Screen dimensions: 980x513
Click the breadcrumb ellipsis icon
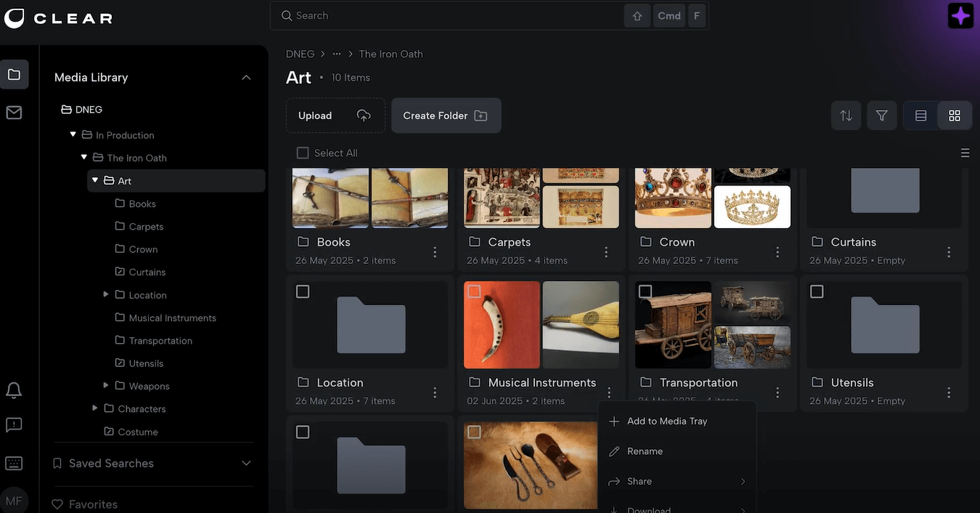pyautogui.click(x=337, y=54)
